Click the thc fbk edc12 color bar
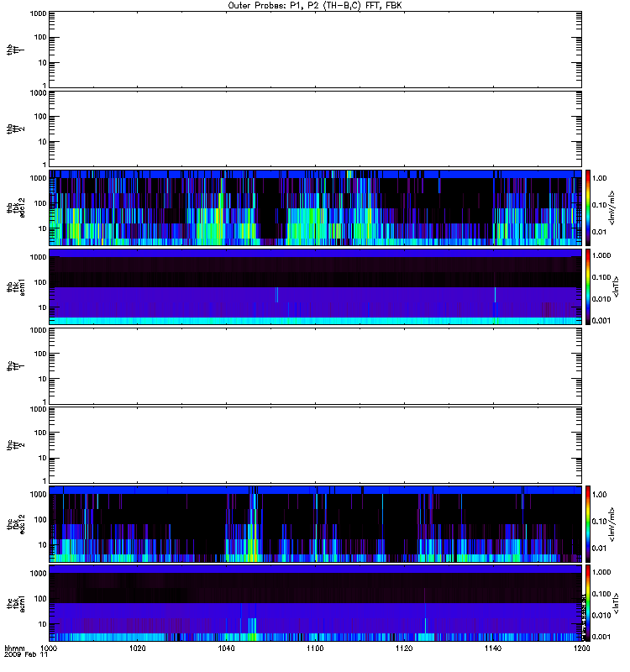 coord(588,523)
